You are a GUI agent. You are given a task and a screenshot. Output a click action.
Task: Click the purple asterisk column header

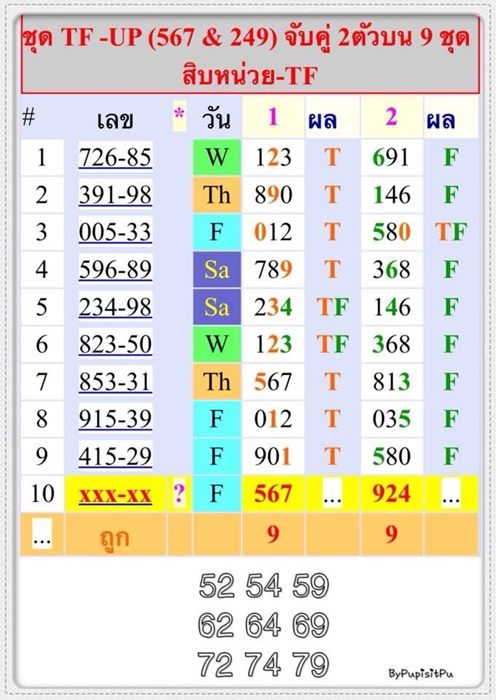pos(179,116)
